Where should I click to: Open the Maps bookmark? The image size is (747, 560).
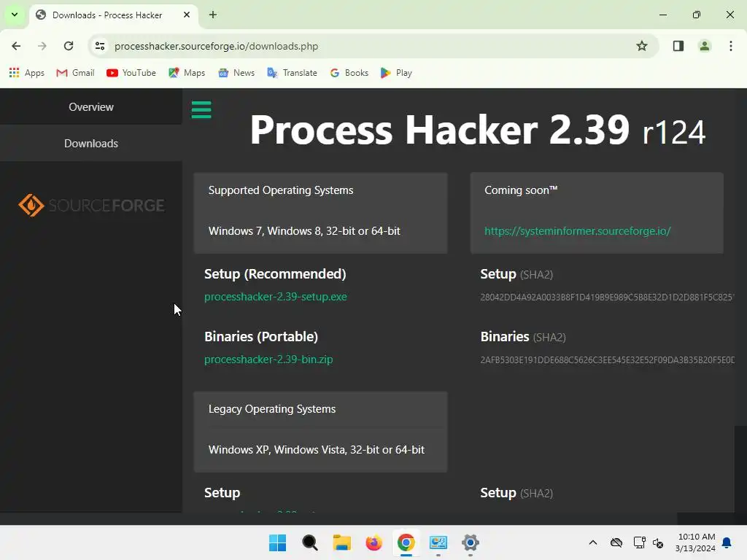coord(187,73)
